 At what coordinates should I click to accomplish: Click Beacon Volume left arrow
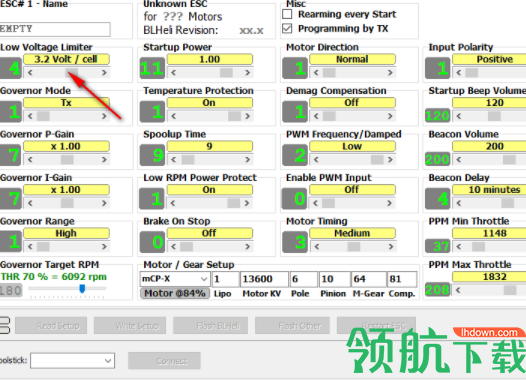click(459, 160)
